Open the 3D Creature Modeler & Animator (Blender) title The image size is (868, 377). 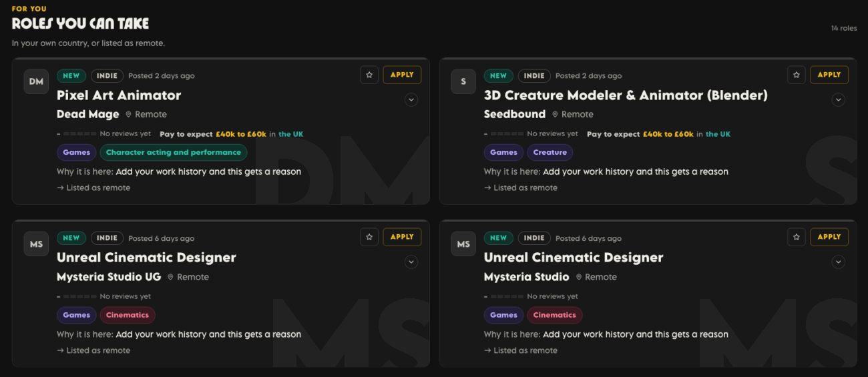pyautogui.click(x=626, y=95)
